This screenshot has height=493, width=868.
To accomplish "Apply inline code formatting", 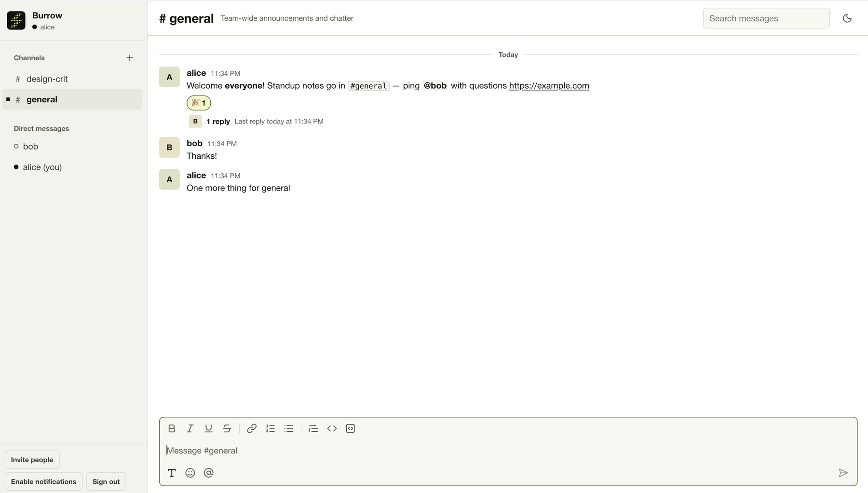I will pos(332,428).
